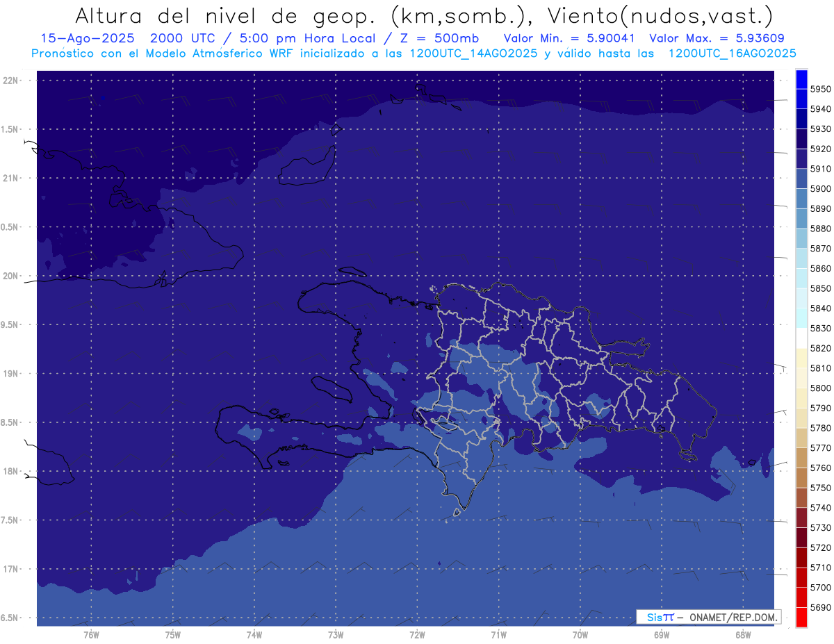Click the 22N latitude axis label
This screenshot has height=644, width=834.
click(12, 80)
